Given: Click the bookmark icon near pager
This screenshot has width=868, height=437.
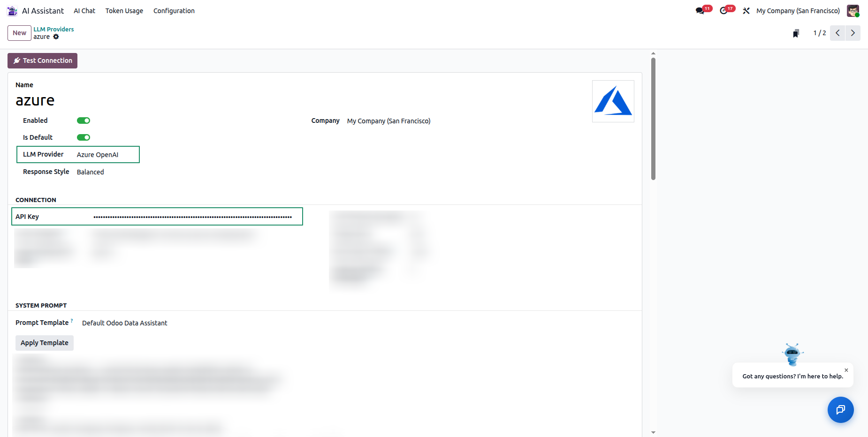Looking at the screenshot, I should pos(796,33).
